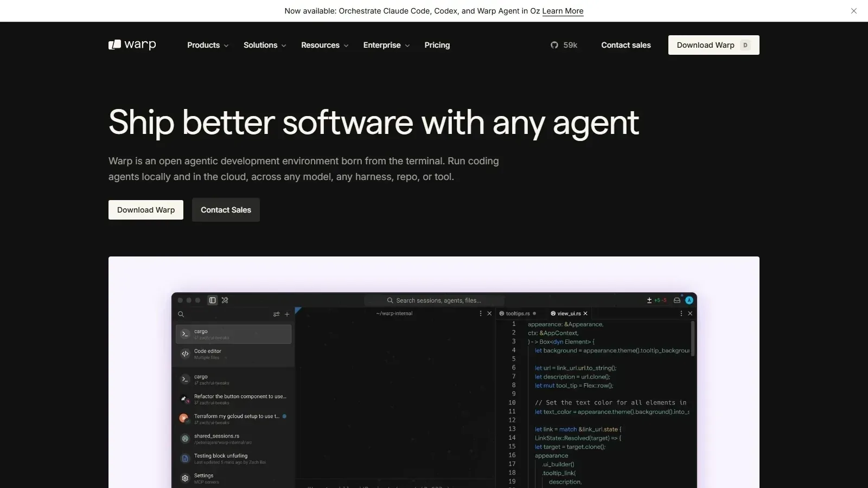Close the code editor pane
Viewport: 868px width, 488px height.
pyautogui.click(x=690, y=313)
